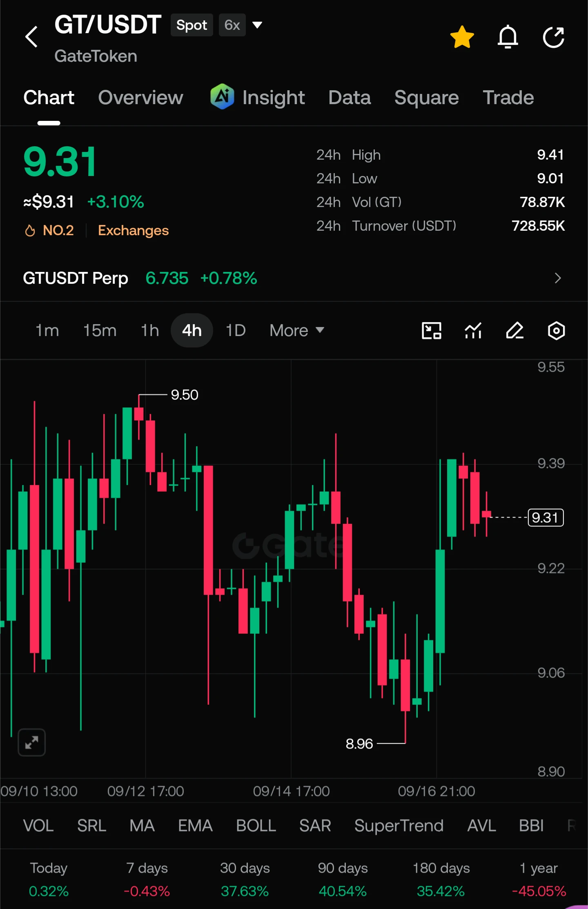588x909 pixels.
Task: Select the 1m timeframe
Action: pos(47,330)
